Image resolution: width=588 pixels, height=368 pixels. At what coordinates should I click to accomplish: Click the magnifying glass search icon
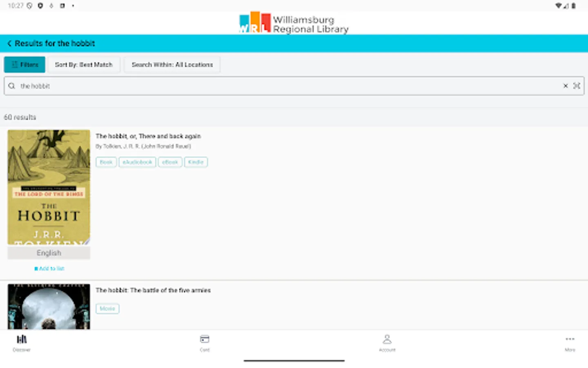click(11, 86)
